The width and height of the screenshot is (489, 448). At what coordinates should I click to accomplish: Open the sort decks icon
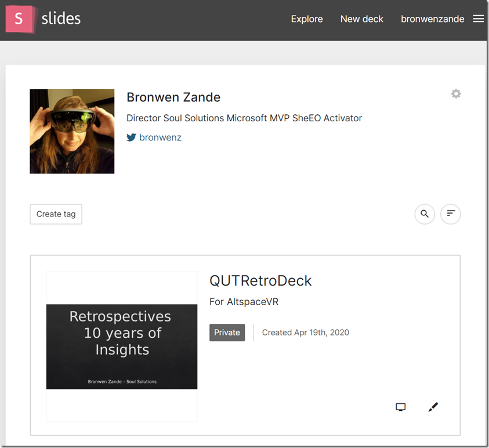(450, 214)
